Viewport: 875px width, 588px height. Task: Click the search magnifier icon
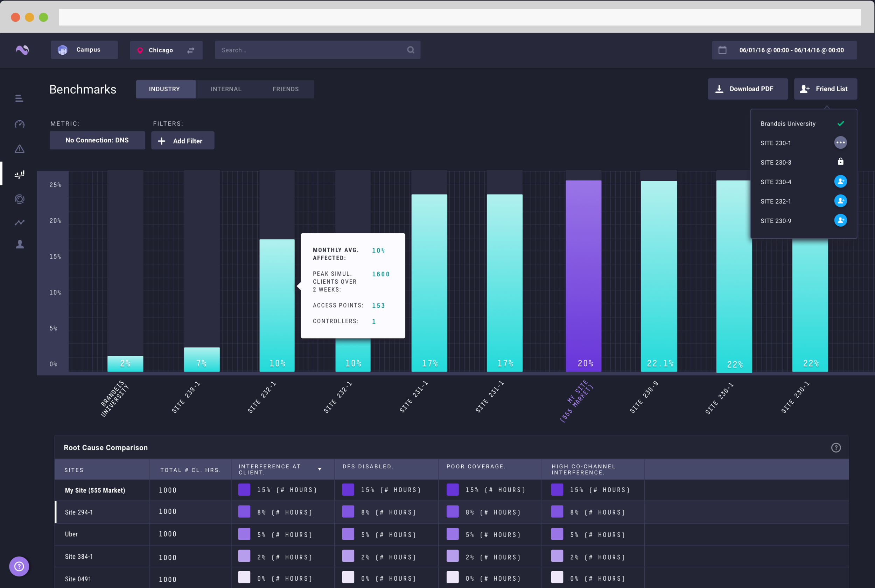tap(411, 50)
